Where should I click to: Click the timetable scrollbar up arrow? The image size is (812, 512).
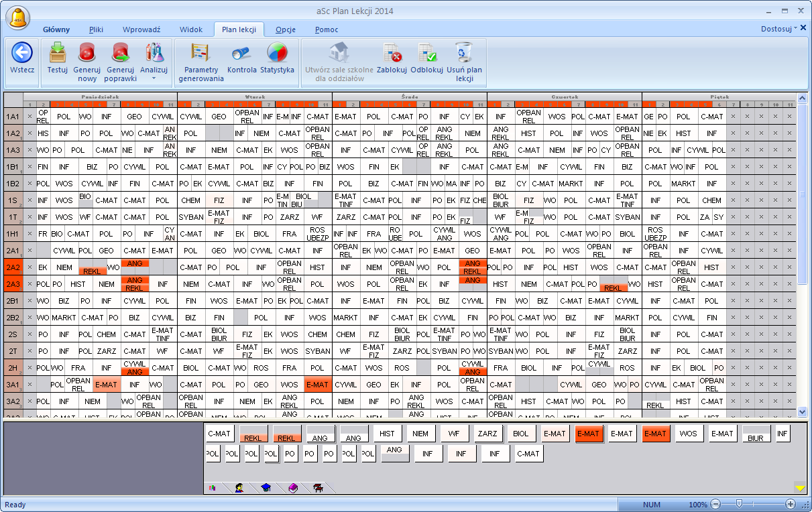coord(803,97)
